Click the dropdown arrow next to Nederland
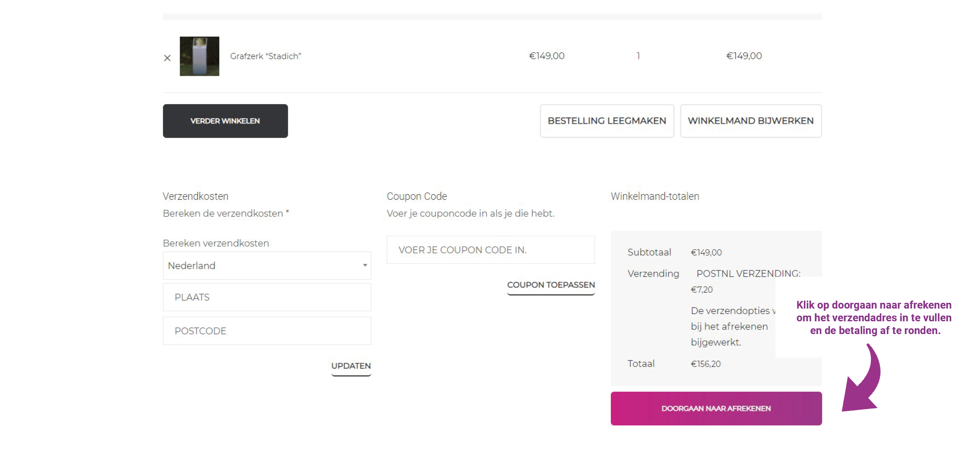 tap(364, 265)
